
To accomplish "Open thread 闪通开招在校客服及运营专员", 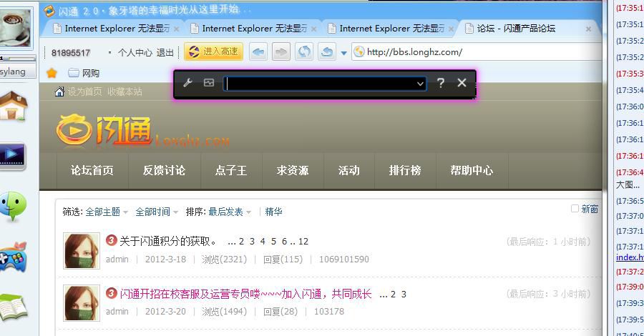I will 245,294.
